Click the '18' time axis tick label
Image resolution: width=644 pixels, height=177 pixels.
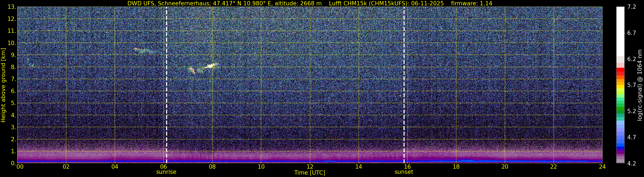[x=456, y=167]
